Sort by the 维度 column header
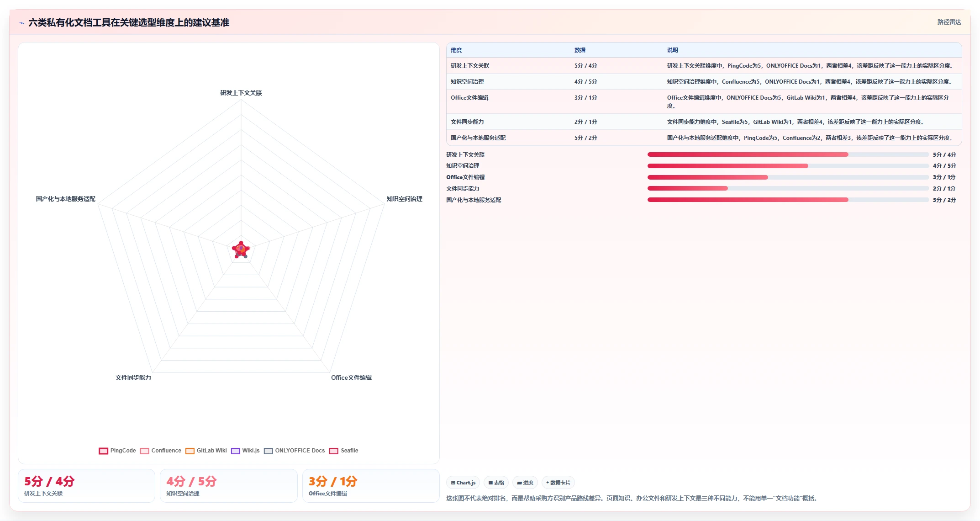 click(x=456, y=50)
